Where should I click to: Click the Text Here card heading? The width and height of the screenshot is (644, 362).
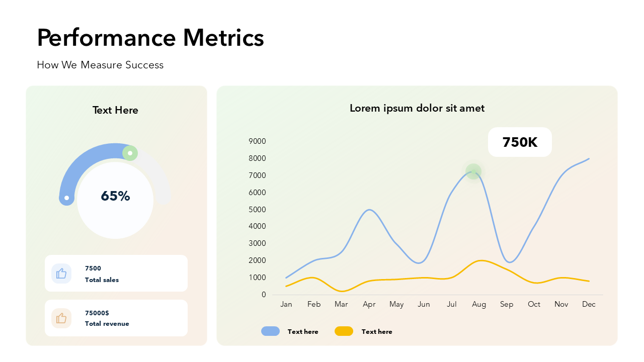(x=115, y=110)
